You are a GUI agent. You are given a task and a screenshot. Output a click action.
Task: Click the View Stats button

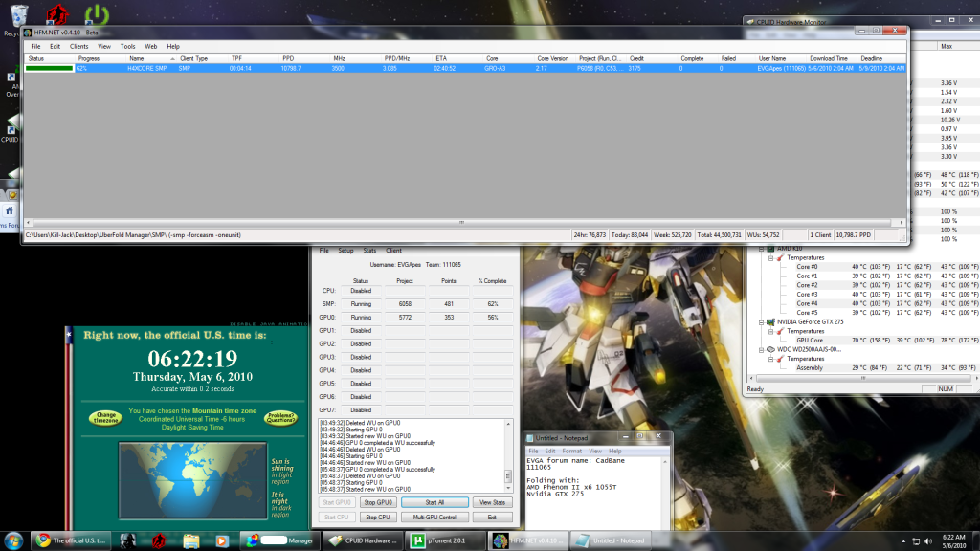coord(492,502)
